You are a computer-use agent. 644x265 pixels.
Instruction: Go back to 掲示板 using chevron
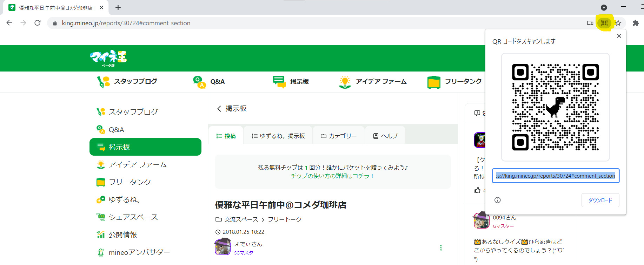click(x=219, y=109)
